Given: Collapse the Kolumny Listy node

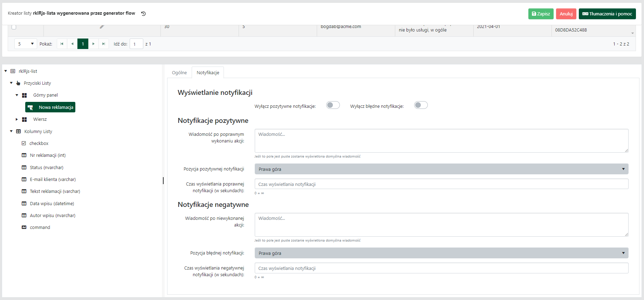Looking at the screenshot, I should (x=11, y=131).
